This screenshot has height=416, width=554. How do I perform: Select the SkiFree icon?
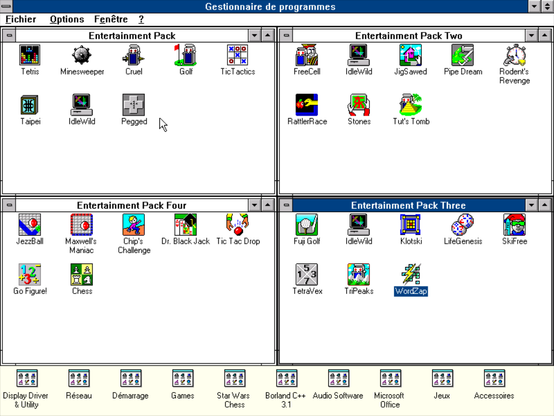coord(514,225)
